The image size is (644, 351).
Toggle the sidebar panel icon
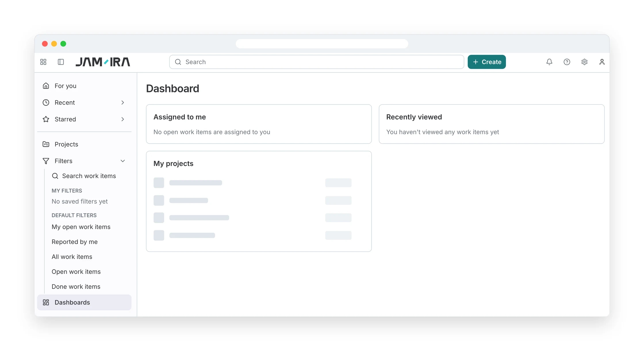[x=61, y=62]
